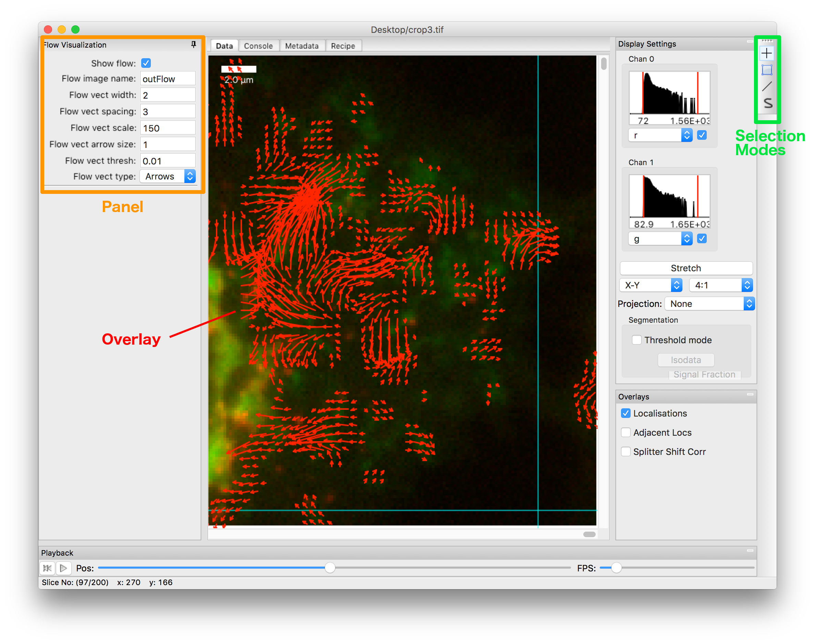
Task: Click the Pos slider handle
Action: point(330,568)
